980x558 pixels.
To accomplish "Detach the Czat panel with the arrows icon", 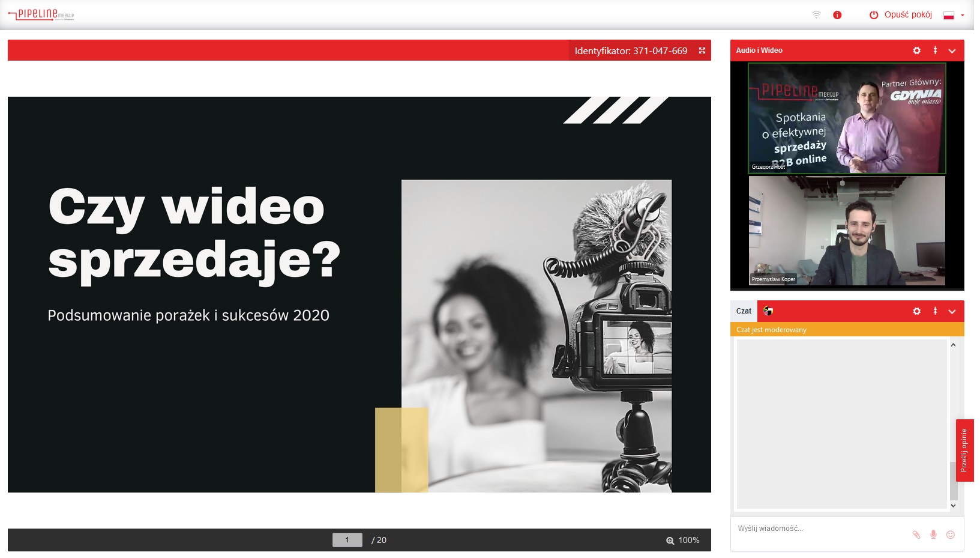I will pyautogui.click(x=934, y=311).
